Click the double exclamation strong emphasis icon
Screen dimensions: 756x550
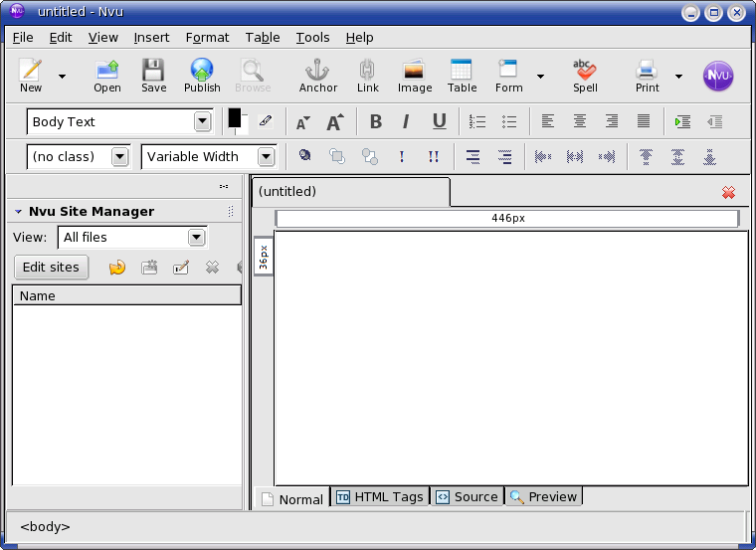tap(434, 156)
